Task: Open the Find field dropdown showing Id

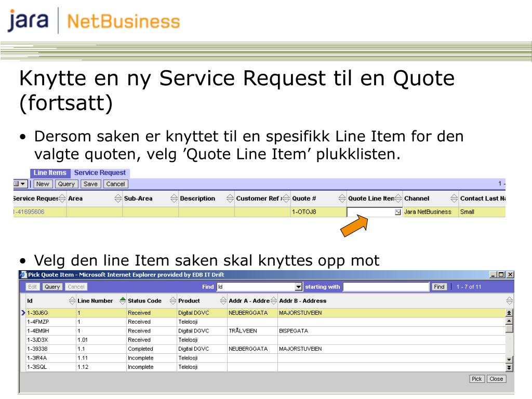Action: [x=299, y=287]
